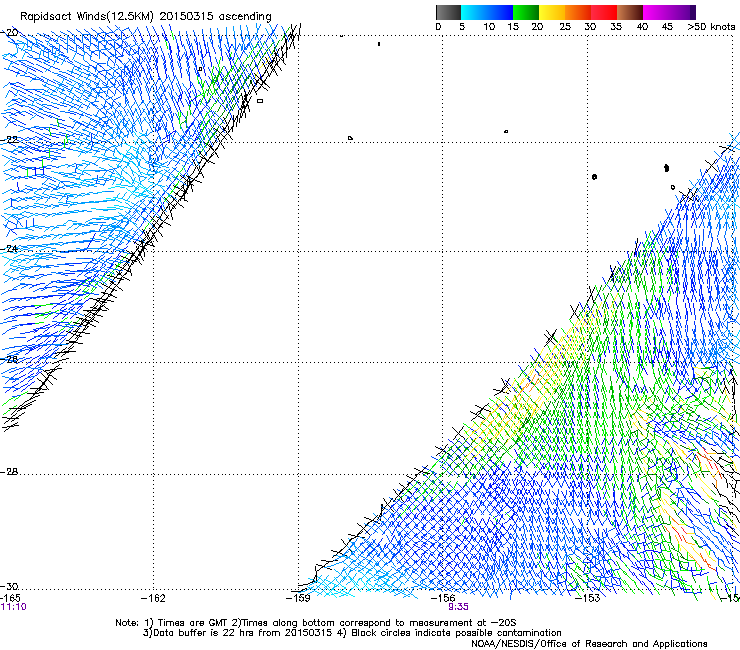Click the dark purple 45-50 knots legend color
The width and height of the screenshot is (740, 650).
(x=682, y=12)
